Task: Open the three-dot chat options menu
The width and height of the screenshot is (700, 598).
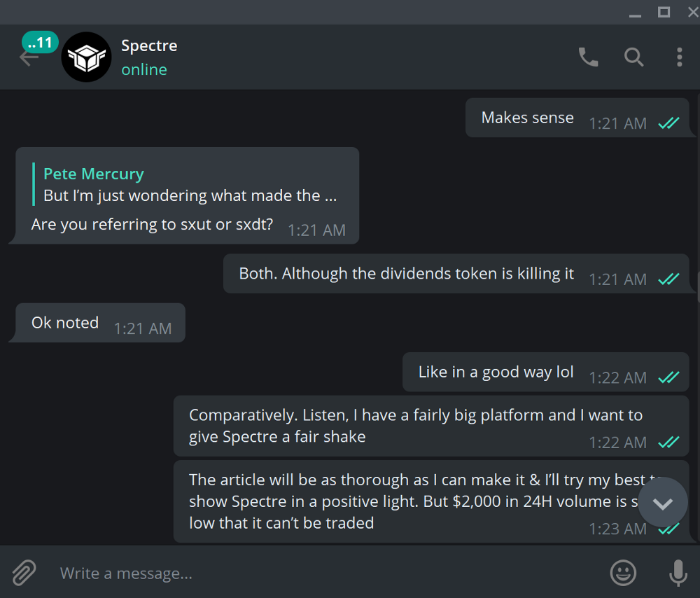Action: pyautogui.click(x=679, y=57)
